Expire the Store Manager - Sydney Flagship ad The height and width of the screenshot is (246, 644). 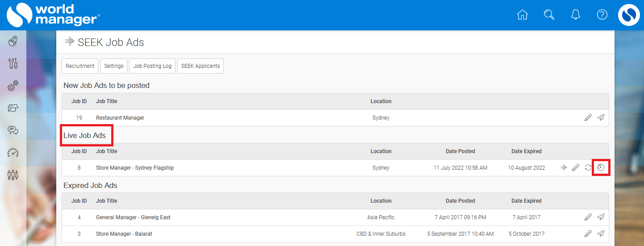(601, 168)
